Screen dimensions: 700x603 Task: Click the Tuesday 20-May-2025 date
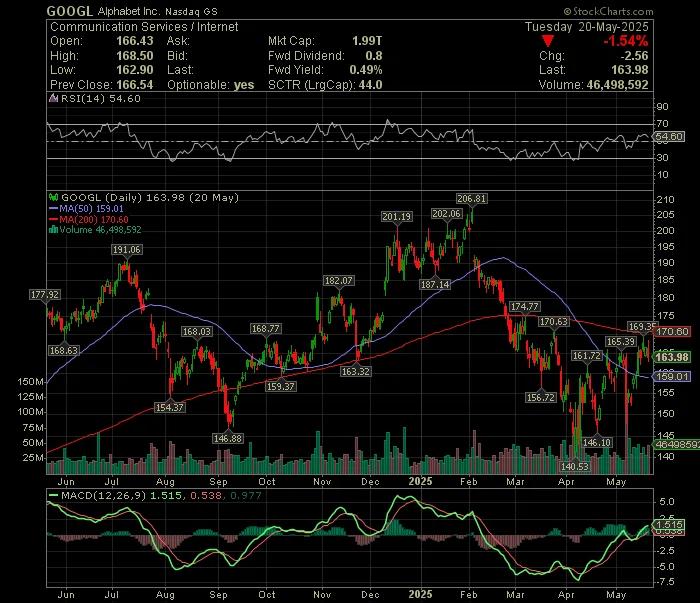[x=587, y=27]
